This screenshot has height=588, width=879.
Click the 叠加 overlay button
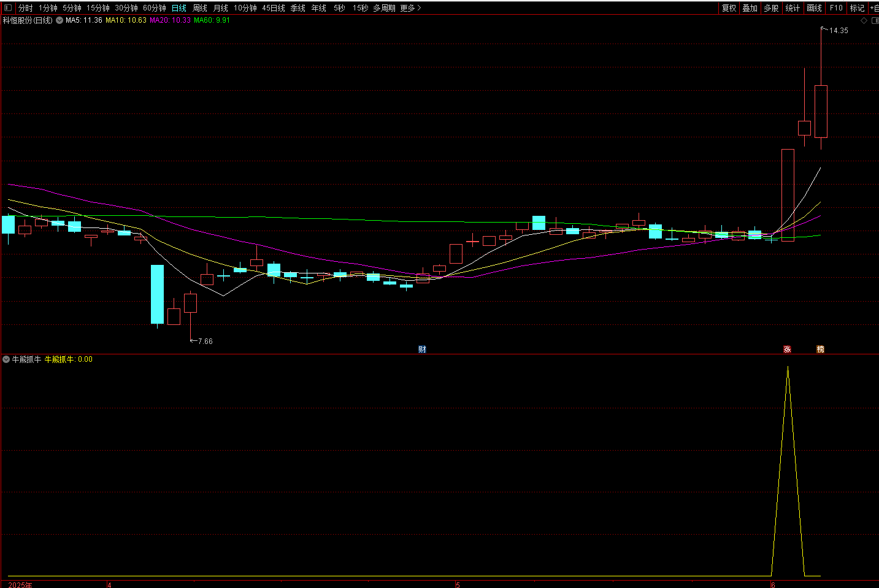click(x=750, y=8)
